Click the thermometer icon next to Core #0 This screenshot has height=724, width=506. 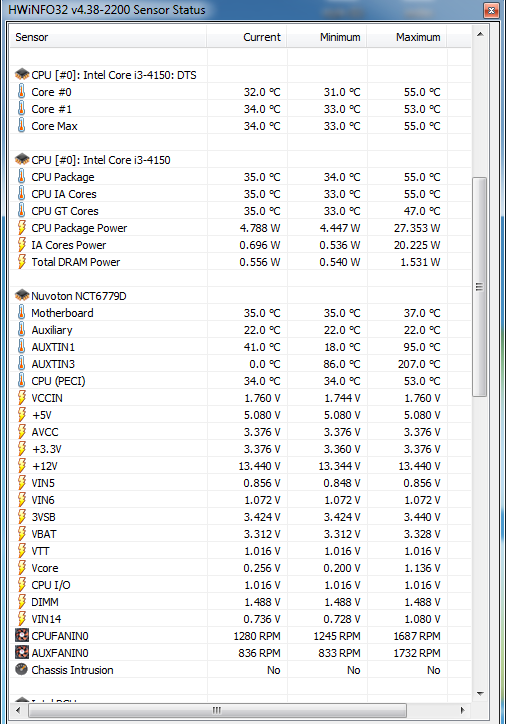pos(21,91)
